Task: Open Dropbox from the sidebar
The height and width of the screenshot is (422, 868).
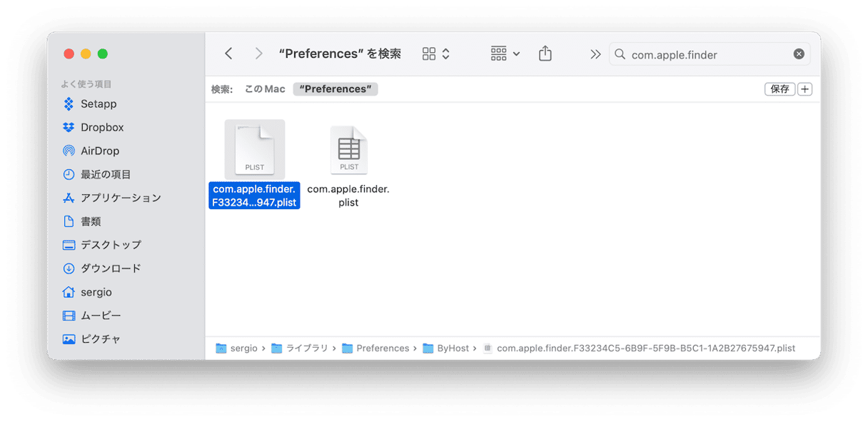Action: [x=102, y=127]
